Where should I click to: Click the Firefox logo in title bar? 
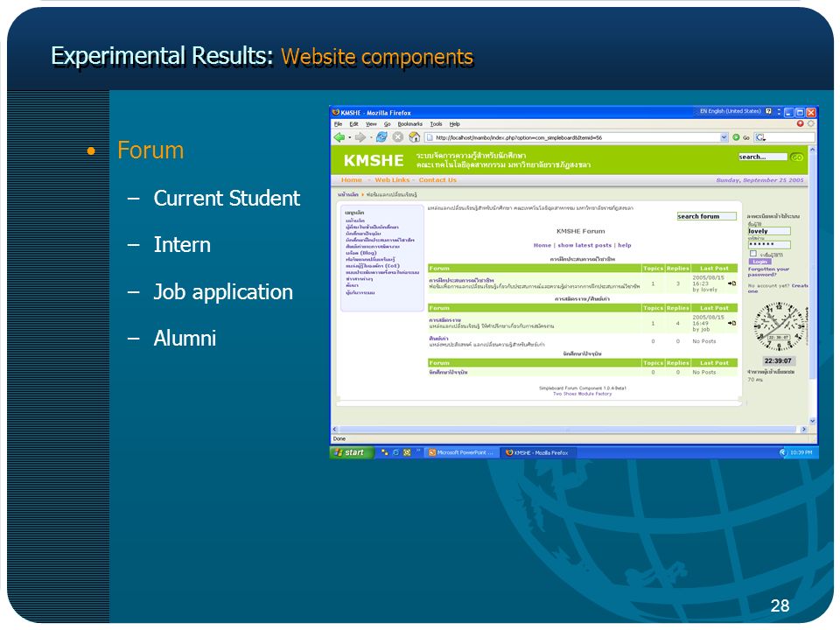[336, 113]
